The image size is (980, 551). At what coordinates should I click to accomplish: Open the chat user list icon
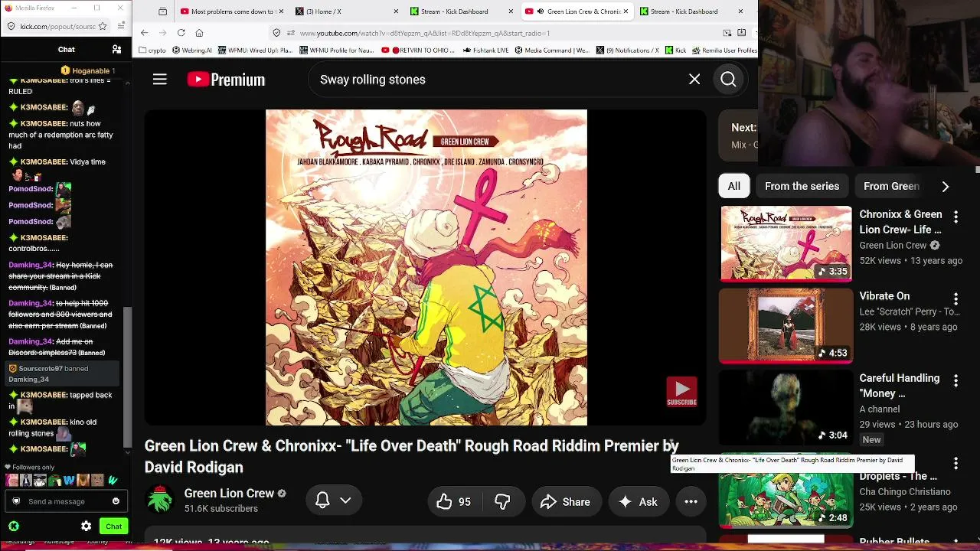116,50
